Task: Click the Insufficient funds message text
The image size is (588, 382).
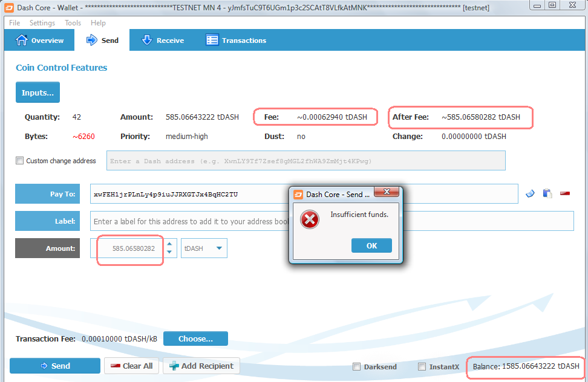Action: point(359,215)
